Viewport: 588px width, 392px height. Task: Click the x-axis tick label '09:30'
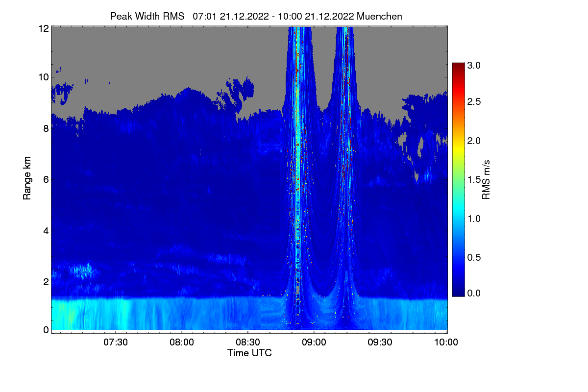point(380,342)
